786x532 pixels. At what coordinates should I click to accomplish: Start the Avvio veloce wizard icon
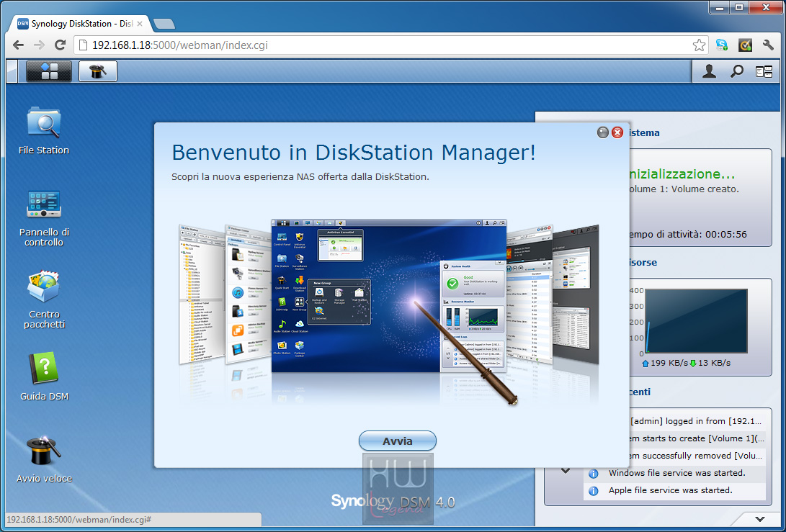[44, 459]
